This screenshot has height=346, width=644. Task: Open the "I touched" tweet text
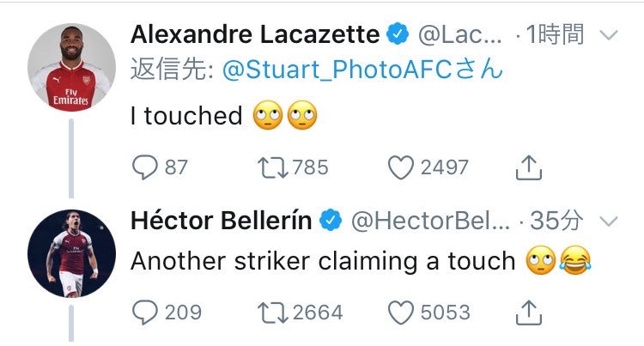coord(187,116)
